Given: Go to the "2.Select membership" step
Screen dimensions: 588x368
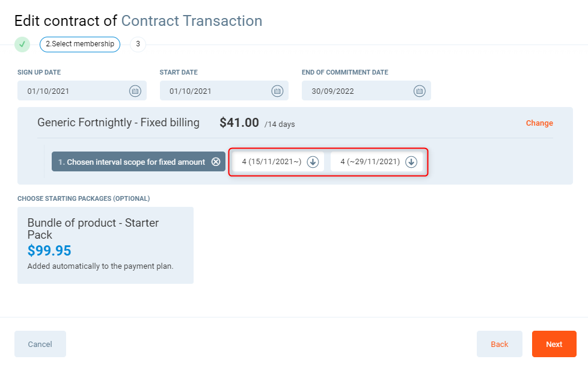Looking at the screenshot, I should (x=80, y=44).
